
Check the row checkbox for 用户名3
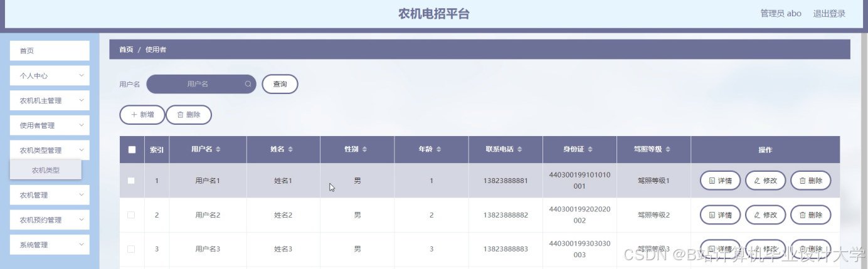[131, 249]
